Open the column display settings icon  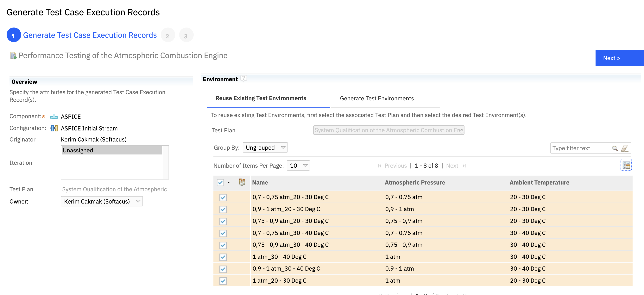pos(626,165)
